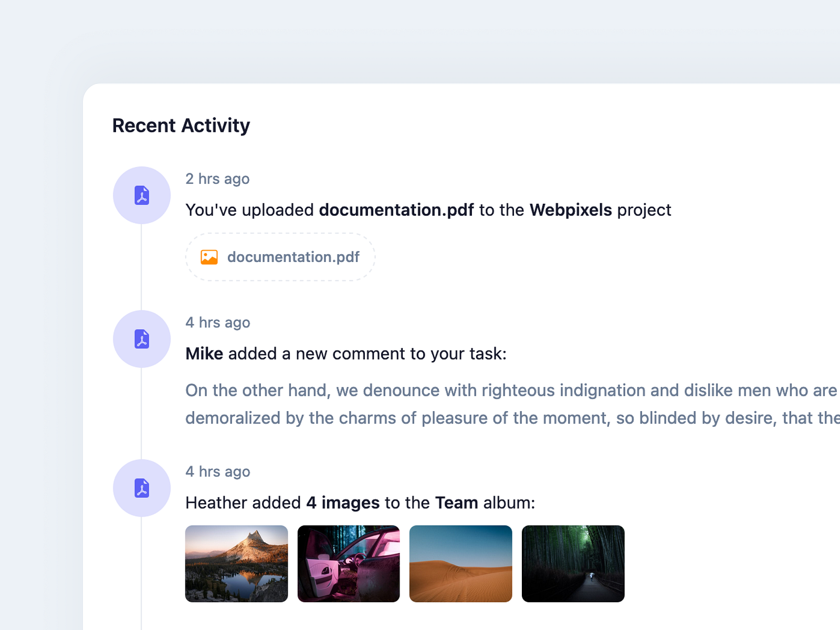Image resolution: width=840 pixels, height=630 pixels.
Task: Open the documentation.pdf attachment
Action: 293,257
